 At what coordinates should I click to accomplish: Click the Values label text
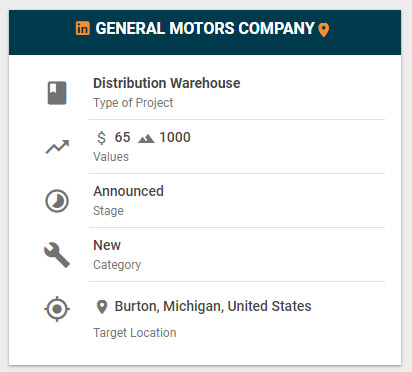pyautogui.click(x=111, y=157)
